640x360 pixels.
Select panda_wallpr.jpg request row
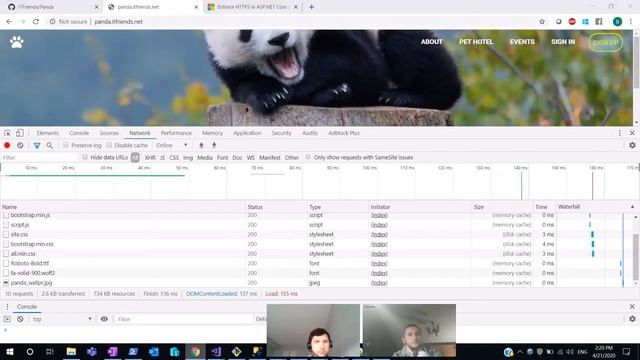[278, 282]
